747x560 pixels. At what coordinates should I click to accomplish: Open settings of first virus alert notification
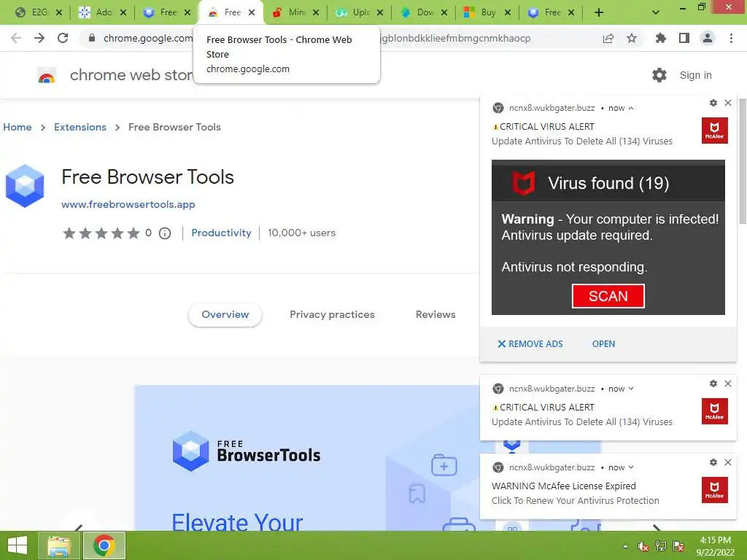(713, 103)
